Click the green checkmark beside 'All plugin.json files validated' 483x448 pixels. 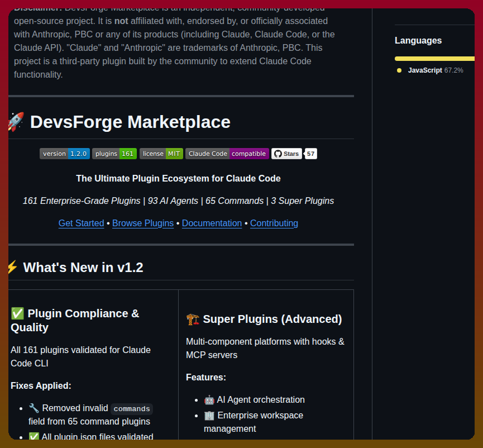coord(34,436)
